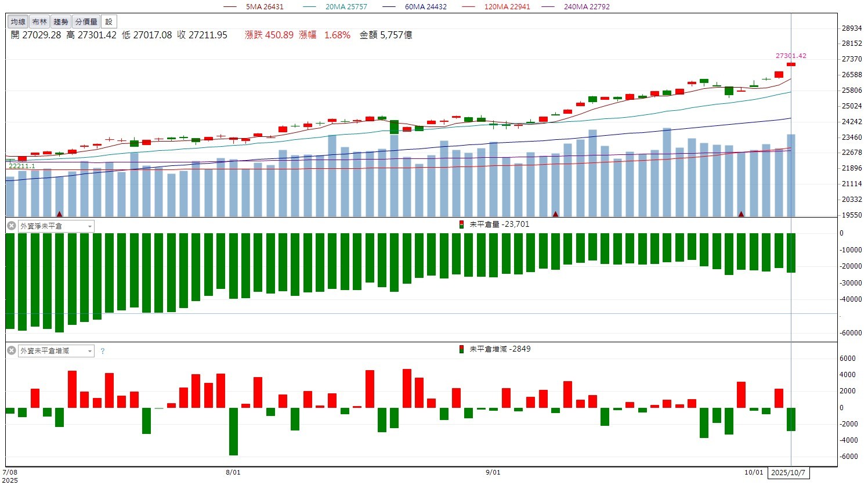Click the 高 27301.42 high value in the header
The width and height of the screenshot is (868, 485).
click(x=91, y=35)
